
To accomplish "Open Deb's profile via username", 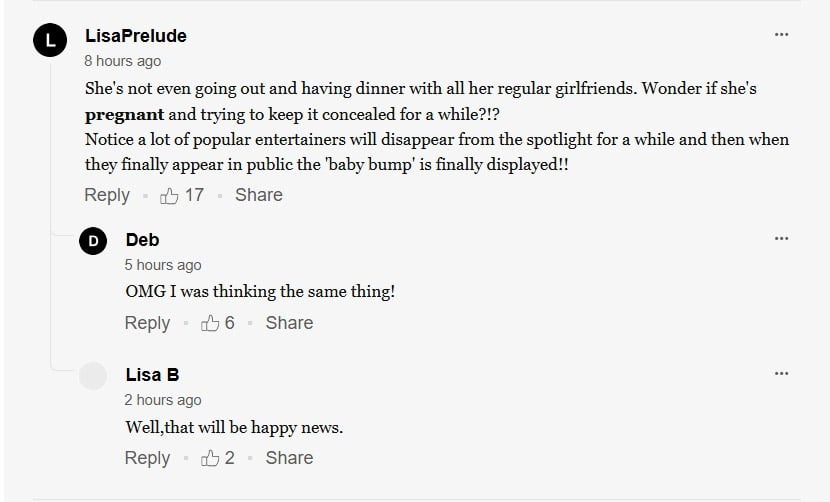I will [x=142, y=240].
